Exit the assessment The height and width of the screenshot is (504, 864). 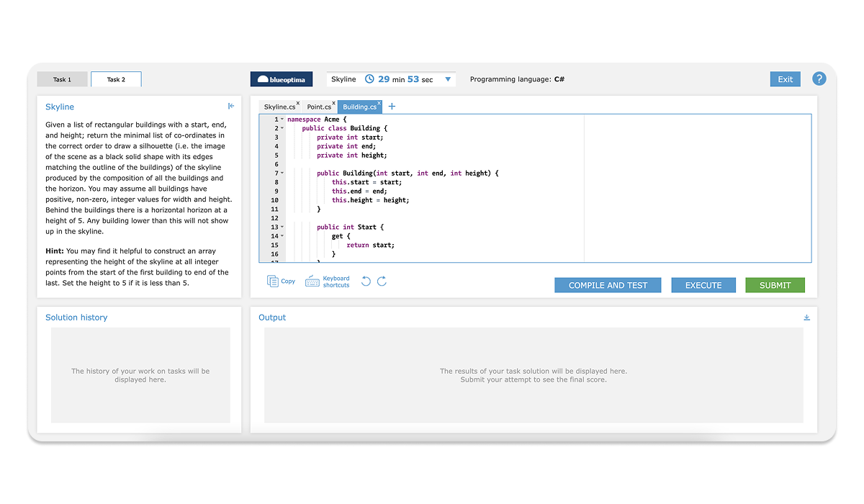click(786, 79)
